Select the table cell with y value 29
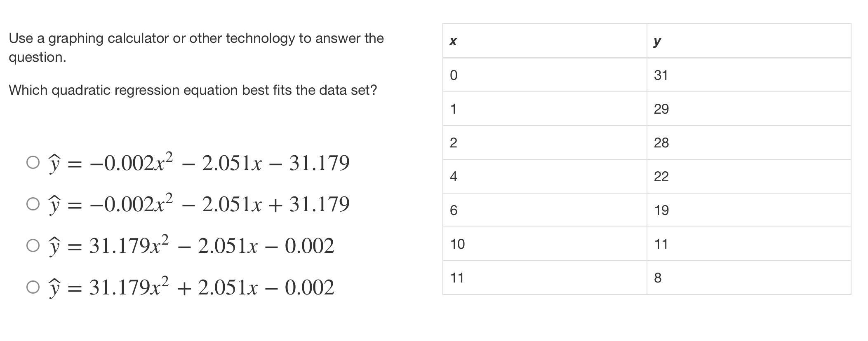 click(749, 109)
